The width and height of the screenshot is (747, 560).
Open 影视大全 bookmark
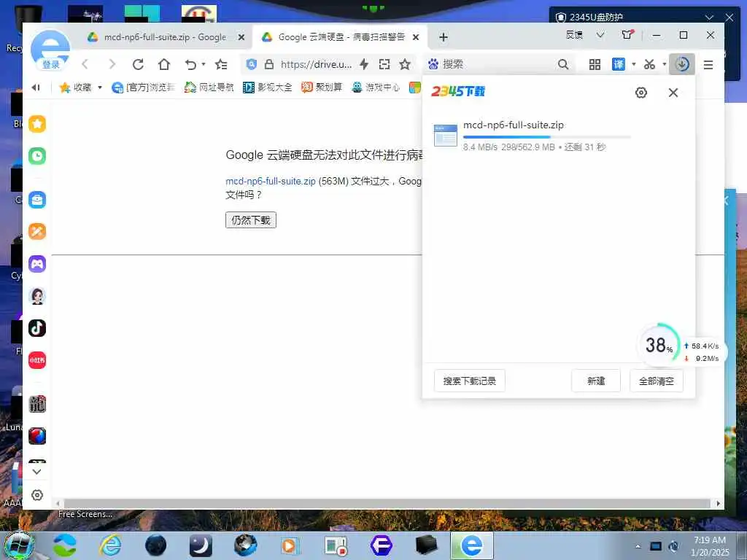pyautogui.click(x=267, y=87)
